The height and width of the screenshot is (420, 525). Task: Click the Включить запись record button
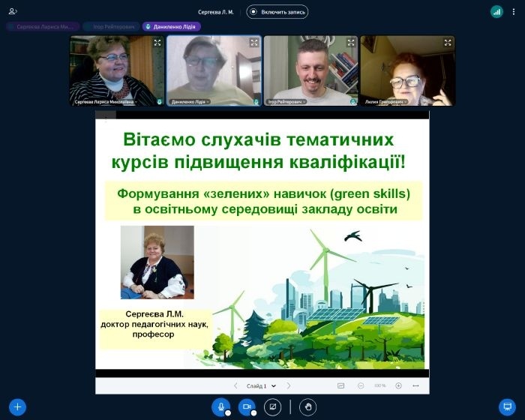(277, 12)
